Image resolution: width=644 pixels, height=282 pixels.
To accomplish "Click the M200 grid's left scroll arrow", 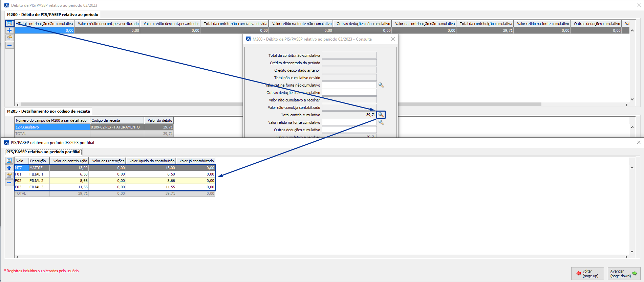I will [18, 105].
